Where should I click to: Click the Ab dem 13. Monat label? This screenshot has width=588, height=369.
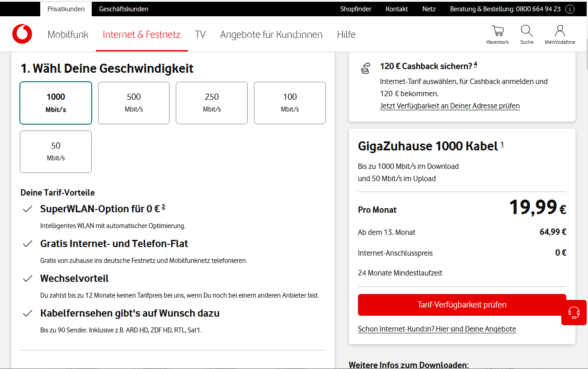[387, 233]
